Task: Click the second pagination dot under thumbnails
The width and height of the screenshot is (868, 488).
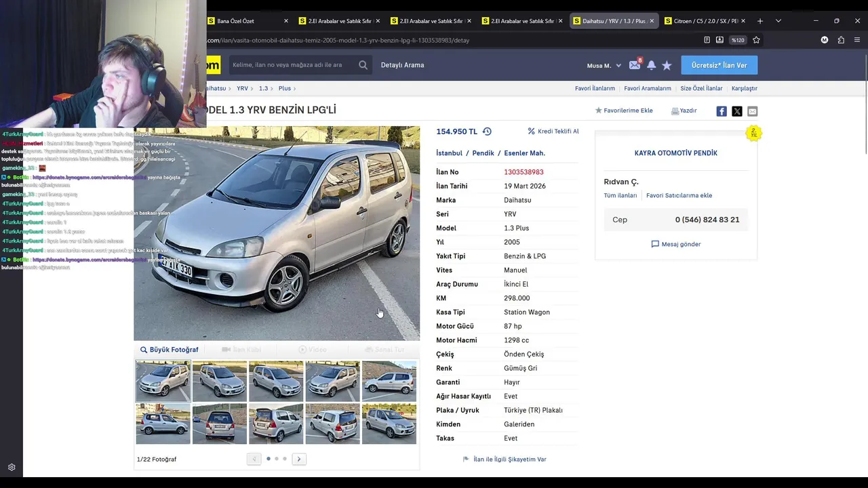Action: [277, 459]
